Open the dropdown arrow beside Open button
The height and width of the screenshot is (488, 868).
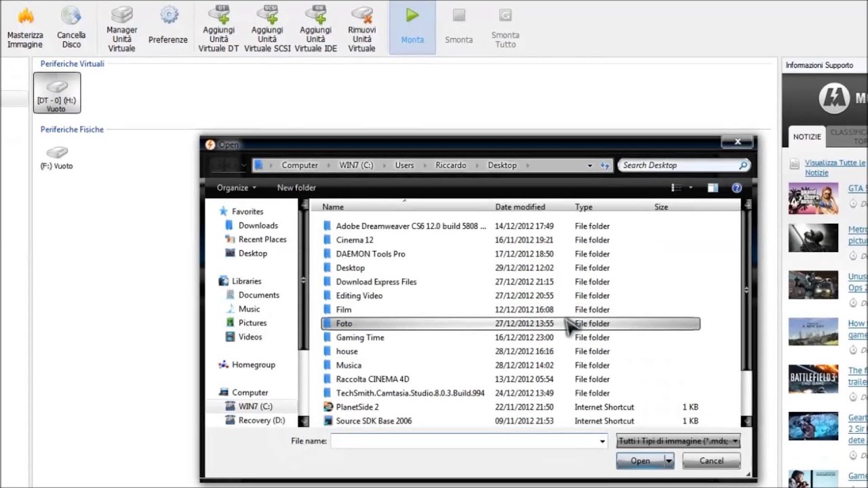[x=669, y=461]
